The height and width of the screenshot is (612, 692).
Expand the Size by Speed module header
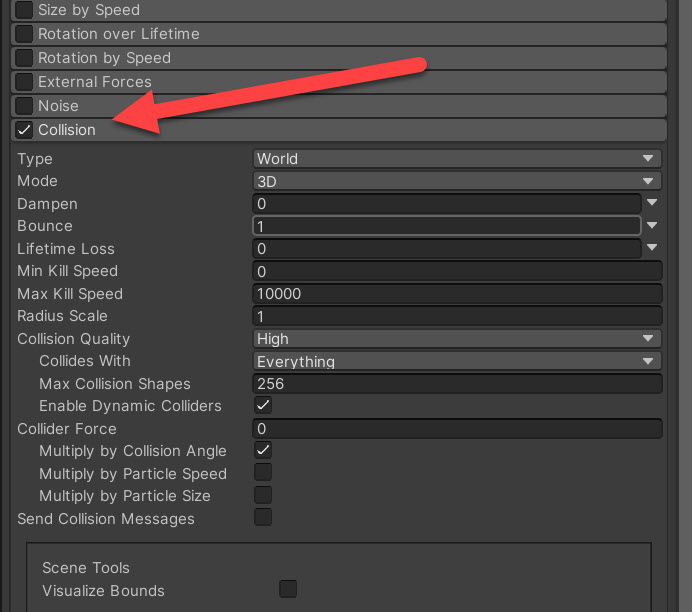pyautogui.click(x=339, y=10)
